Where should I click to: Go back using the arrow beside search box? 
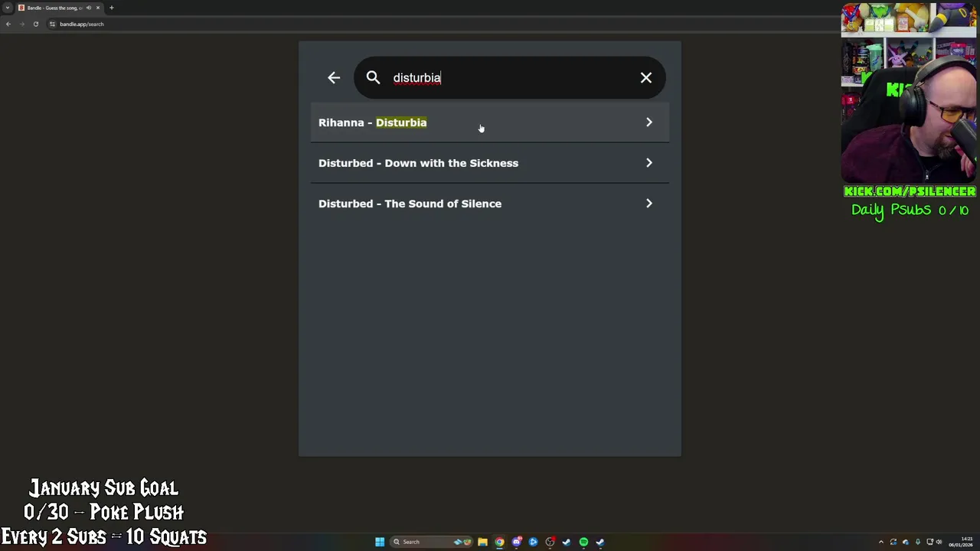(334, 77)
